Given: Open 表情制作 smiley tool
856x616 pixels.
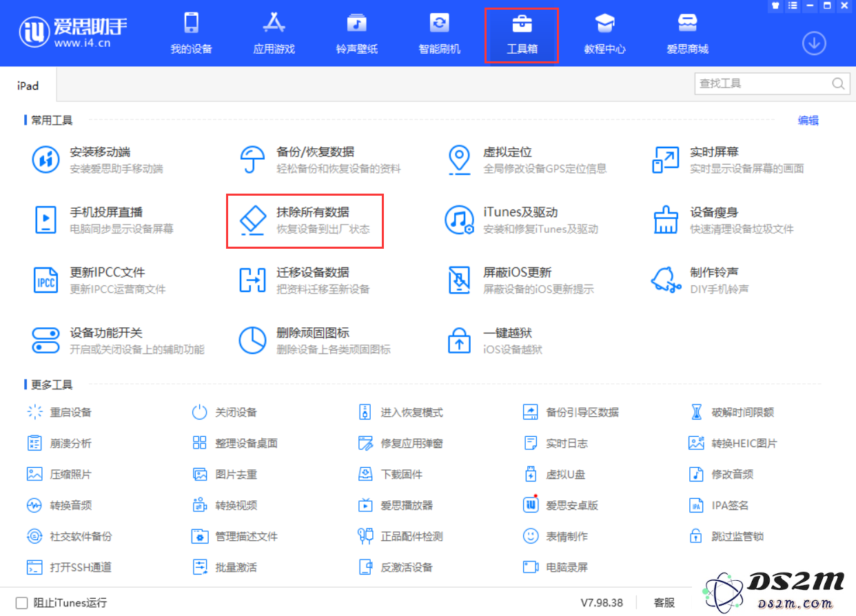Looking at the screenshot, I should point(556,536).
